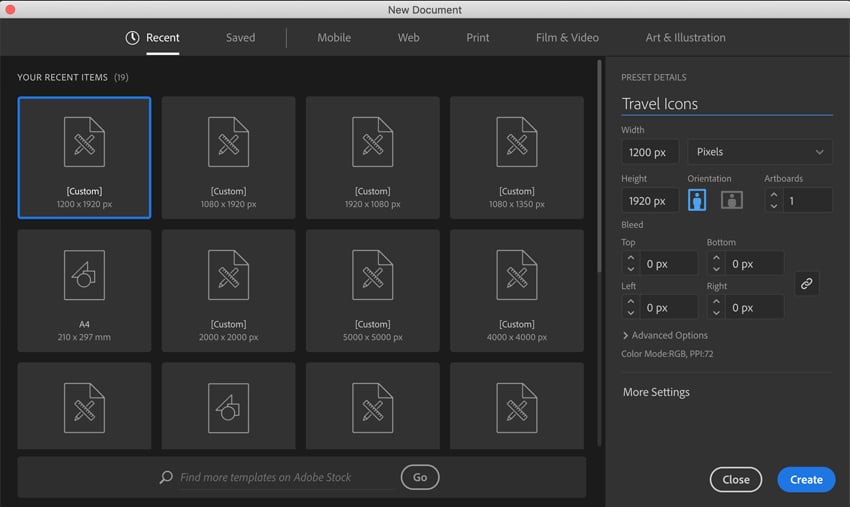Open the Film & Video tab
This screenshot has width=850, height=507.
567,37
